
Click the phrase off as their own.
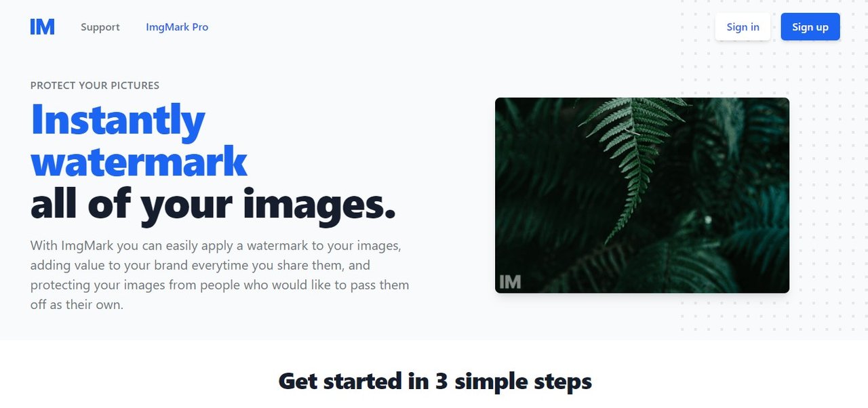click(x=77, y=304)
